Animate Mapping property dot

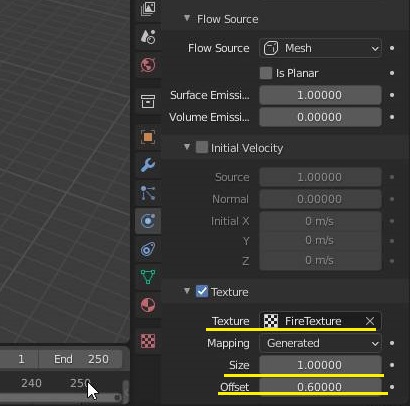tap(392, 343)
